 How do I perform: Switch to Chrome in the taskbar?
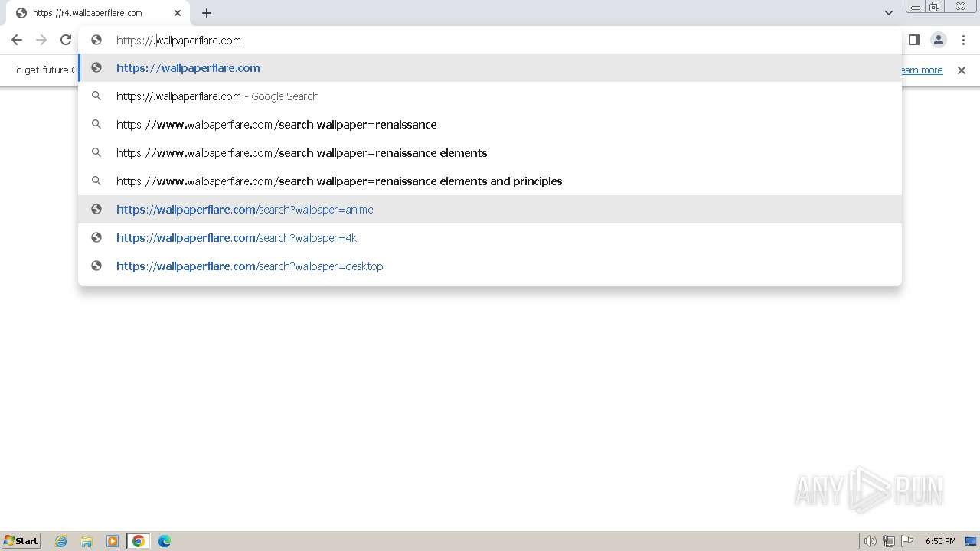click(x=139, y=541)
